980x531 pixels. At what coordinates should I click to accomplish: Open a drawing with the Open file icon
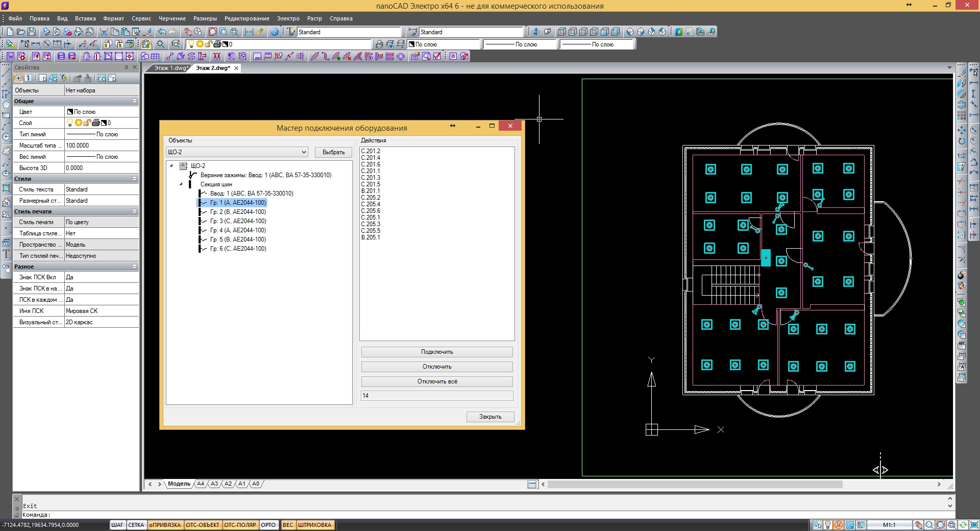coord(20,31)
